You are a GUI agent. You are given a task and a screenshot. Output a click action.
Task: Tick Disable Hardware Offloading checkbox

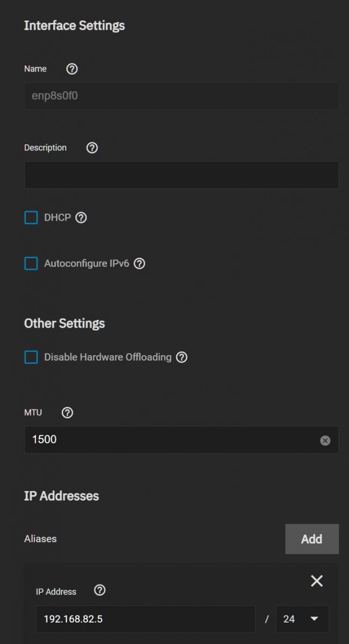pyautogui.click(x=31, y=357)
